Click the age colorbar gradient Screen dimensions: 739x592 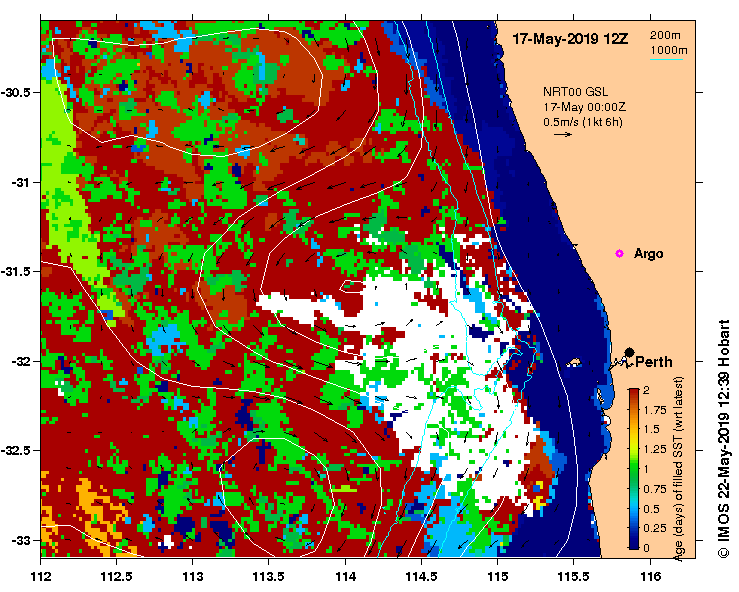coord(634,469)
